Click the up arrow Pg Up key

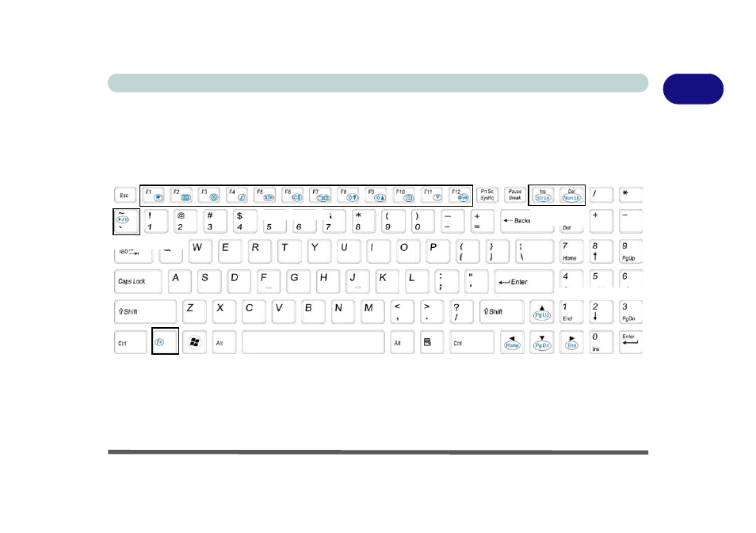(542, 312)
